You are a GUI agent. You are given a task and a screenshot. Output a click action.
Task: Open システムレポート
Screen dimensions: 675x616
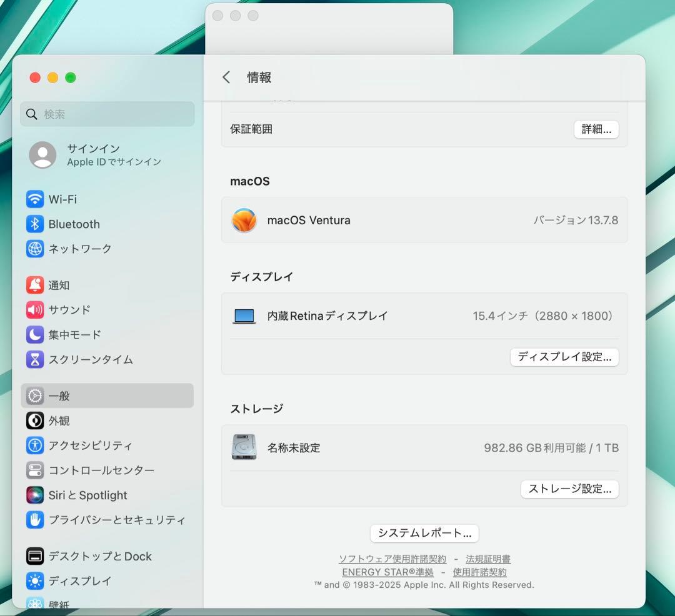click(424, 533)
